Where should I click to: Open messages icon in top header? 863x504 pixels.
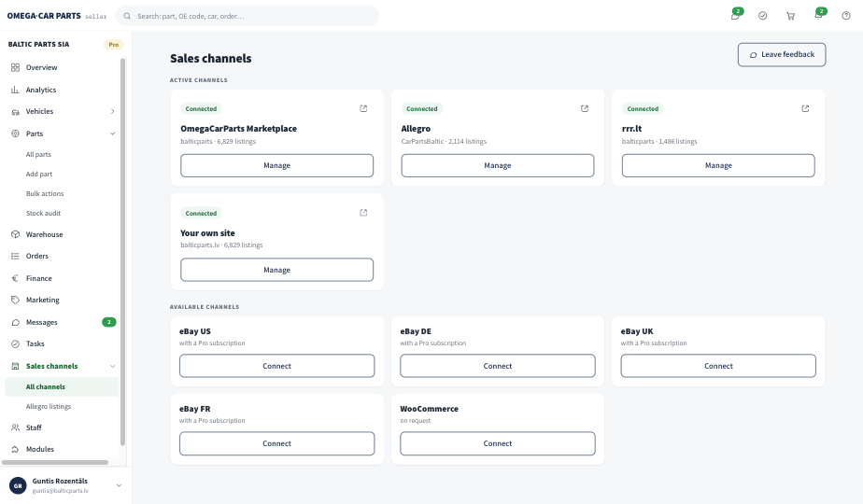(735, 16)
